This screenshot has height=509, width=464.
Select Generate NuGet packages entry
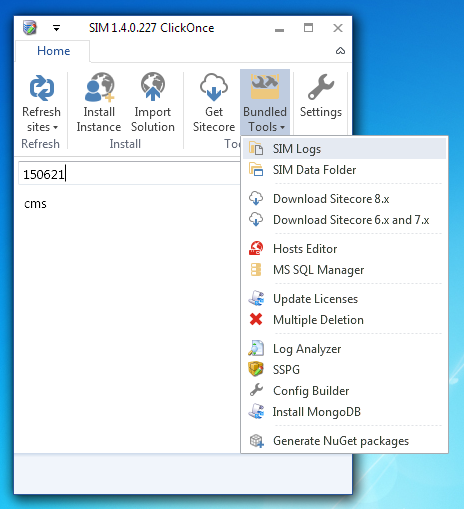[x=345, y=441]
